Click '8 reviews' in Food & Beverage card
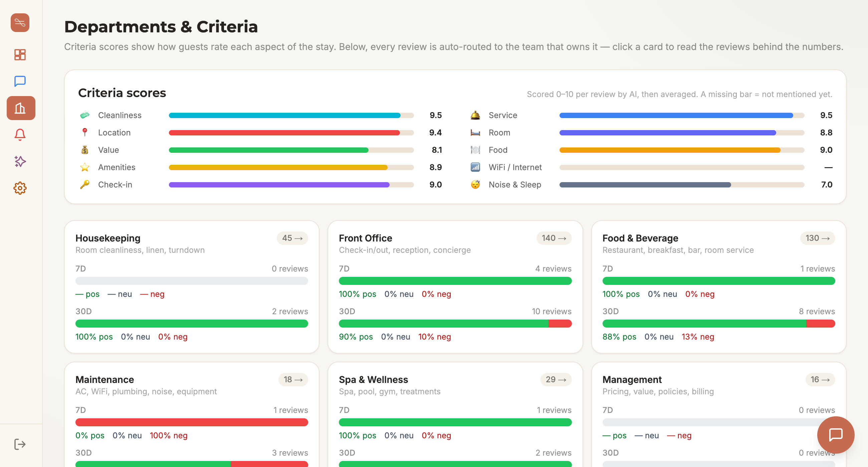Screen dimensions: 868x467 click(817, 311)
